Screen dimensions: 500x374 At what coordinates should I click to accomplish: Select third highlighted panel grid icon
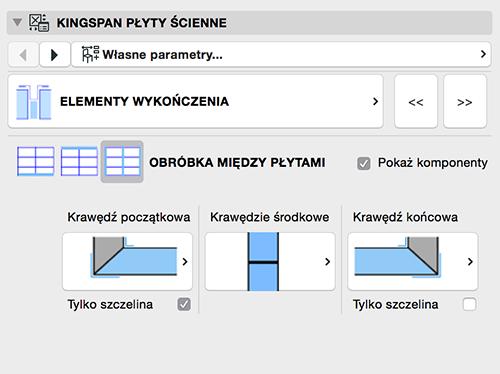click(122, 161)
